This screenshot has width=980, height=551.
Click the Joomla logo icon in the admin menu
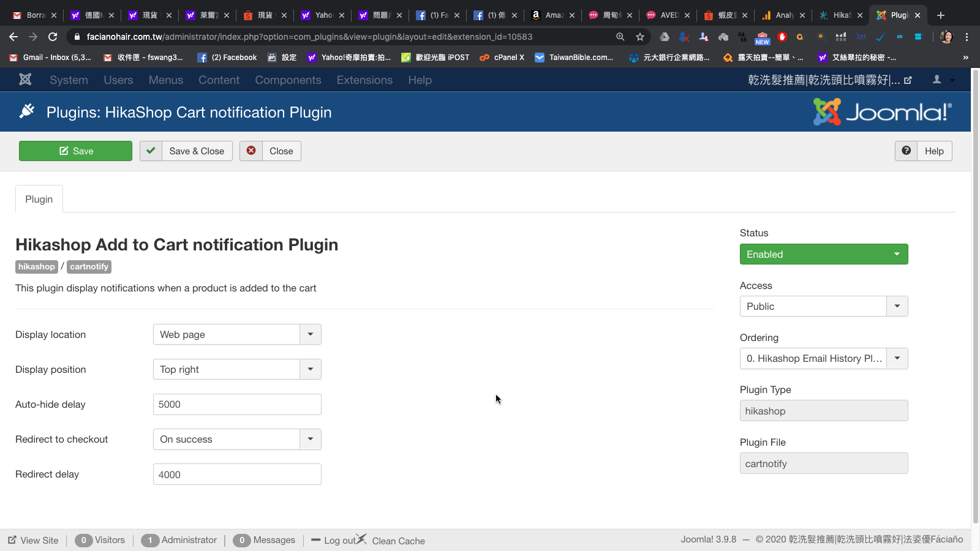pos(25,80)
